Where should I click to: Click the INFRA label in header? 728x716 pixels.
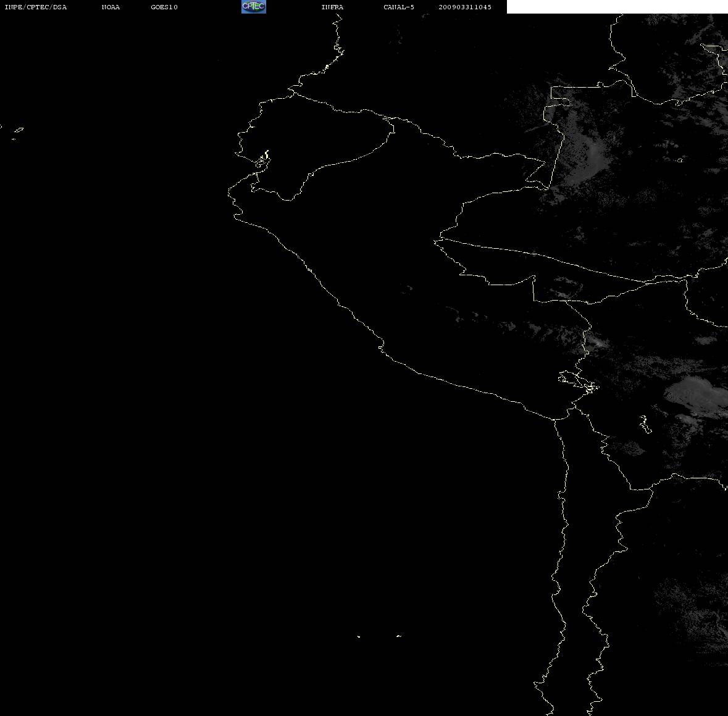(332, 7)
